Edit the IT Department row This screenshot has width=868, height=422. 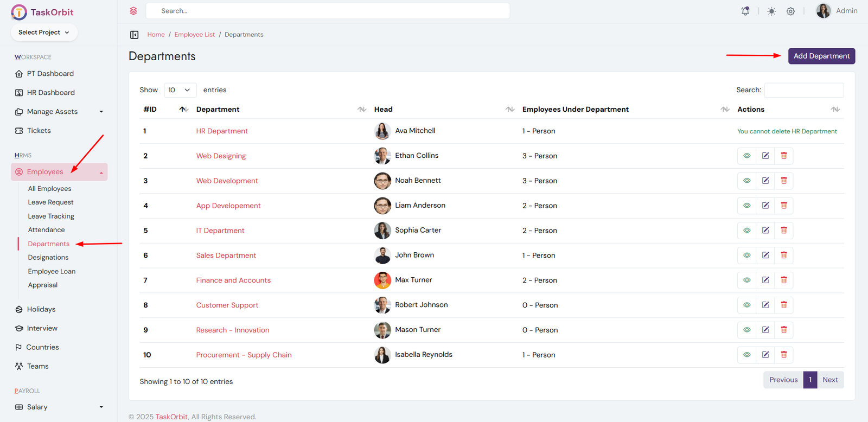click(765, 231)
